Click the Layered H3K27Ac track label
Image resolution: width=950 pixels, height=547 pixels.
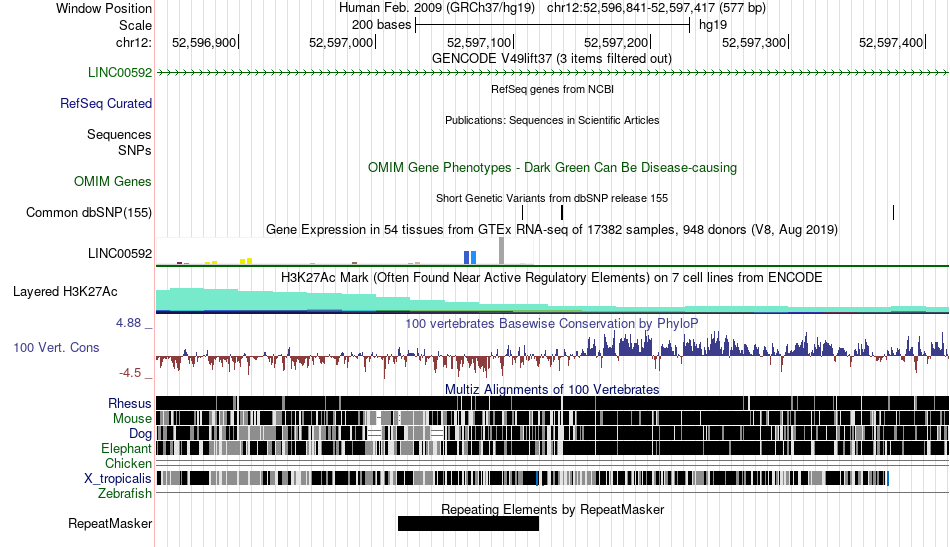[x=65, y=292]
